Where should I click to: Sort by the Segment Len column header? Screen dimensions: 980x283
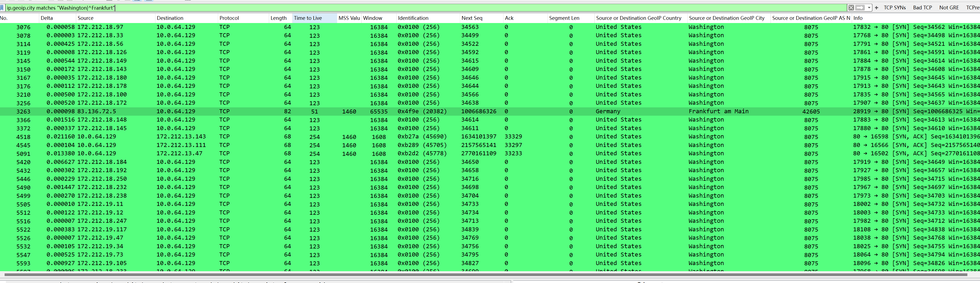click(x=571, y=18)
